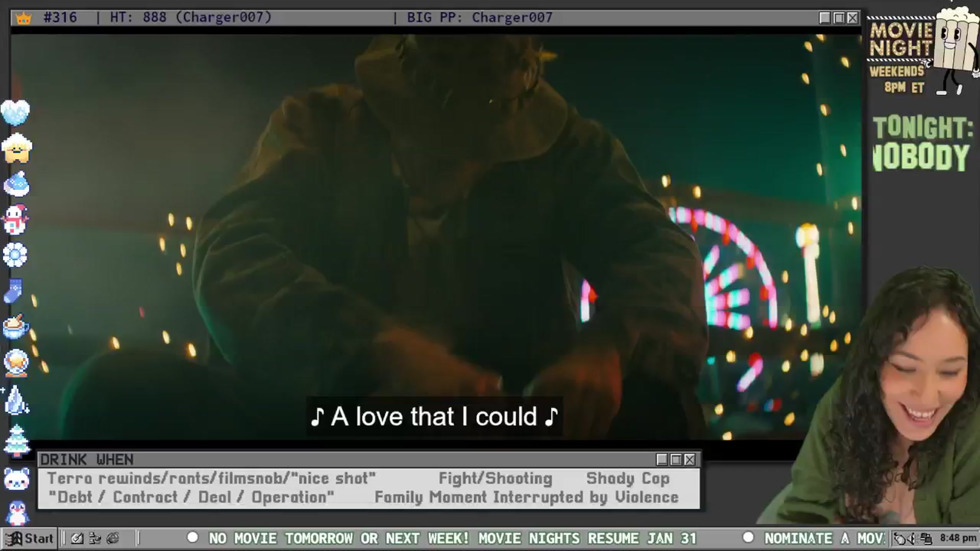Click the frosted heart icon in sidebar
980x551 pixels.
point(15,113)
